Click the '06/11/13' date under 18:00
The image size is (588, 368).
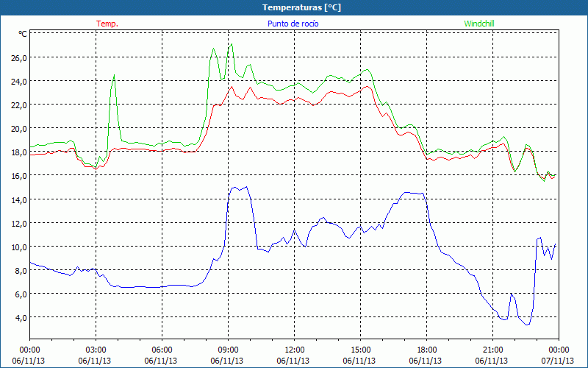coord(426,361)
